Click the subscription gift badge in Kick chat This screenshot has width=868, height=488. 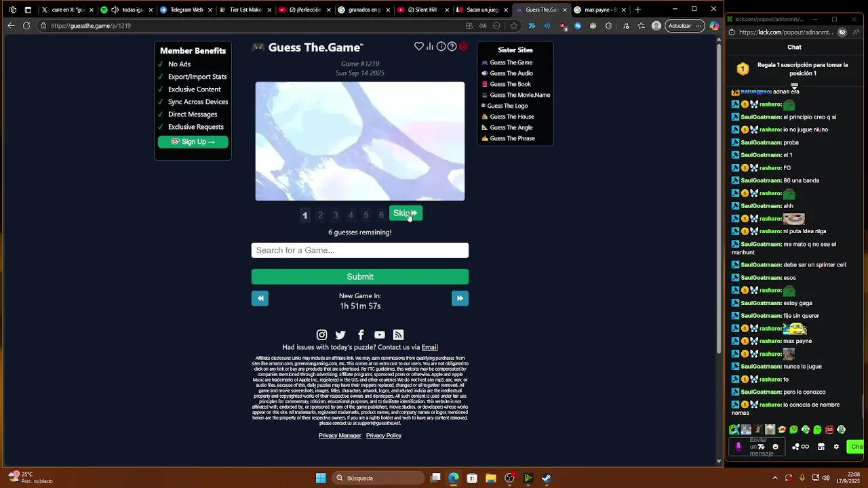743,69
